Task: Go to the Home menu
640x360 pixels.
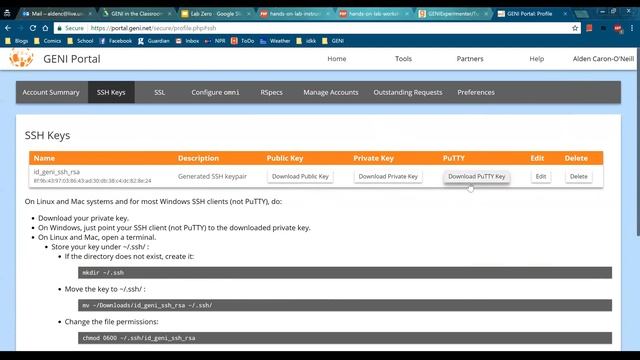Action: (x=337, y=59)
